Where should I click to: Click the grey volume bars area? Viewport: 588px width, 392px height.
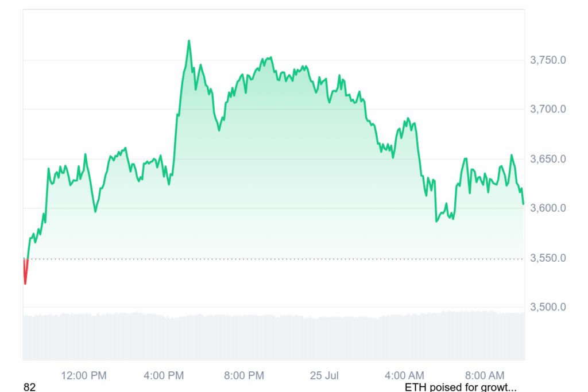pyautogui.click(x=274, y=337)
